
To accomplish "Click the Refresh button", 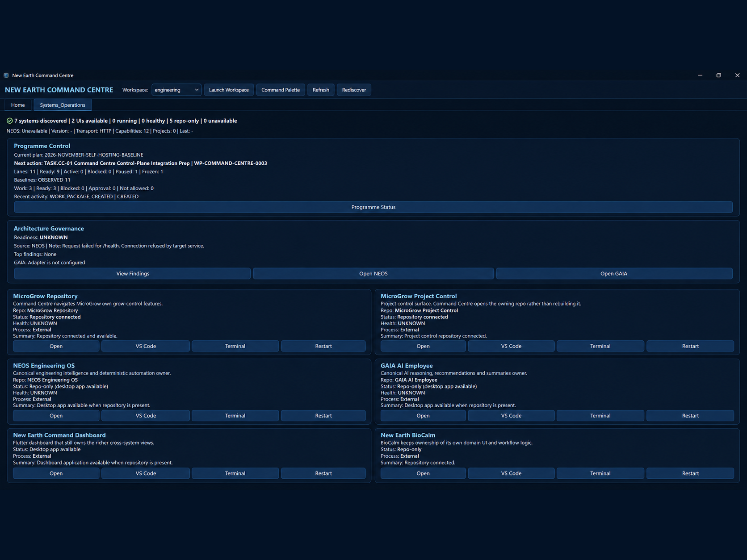I will [x=321, y=90].
